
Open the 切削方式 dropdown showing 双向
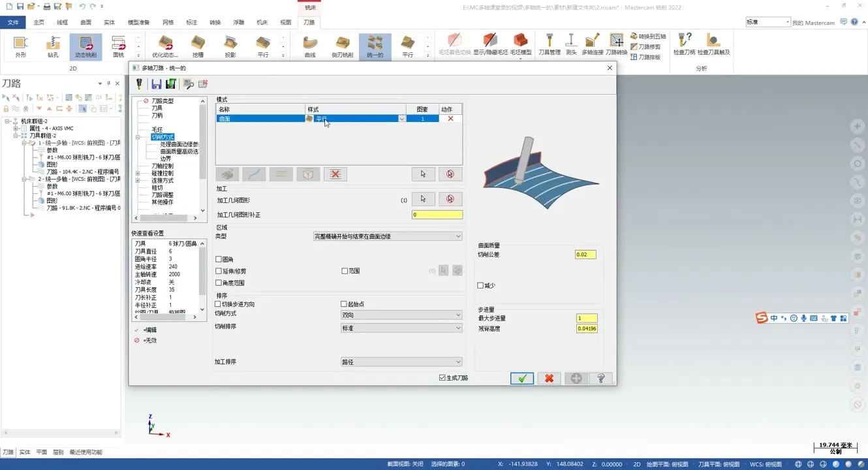tap(401, 315)
